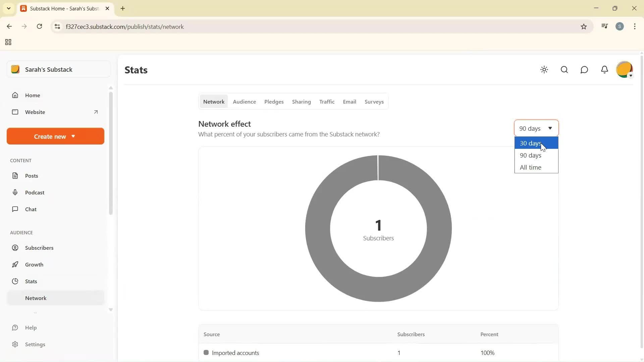Select the Network item under Stats
Viewport: 644px width, 362px height.
[x=36, y=298]
